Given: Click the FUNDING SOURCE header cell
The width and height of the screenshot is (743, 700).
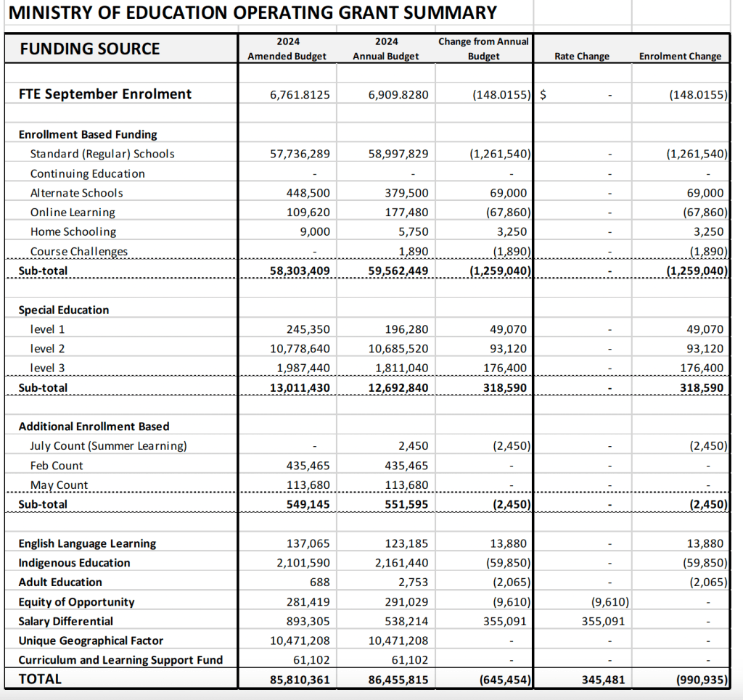Looking at the screenshot, I should 90,49.
